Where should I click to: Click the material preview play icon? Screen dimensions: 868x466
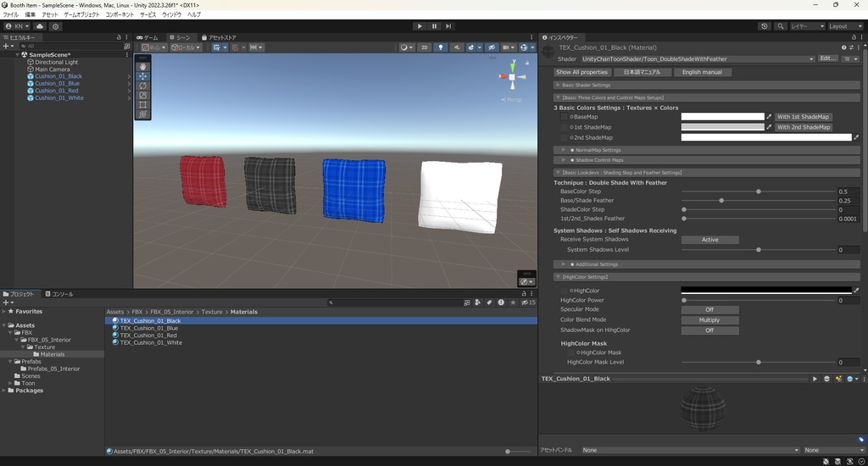[x=815, y=379]
